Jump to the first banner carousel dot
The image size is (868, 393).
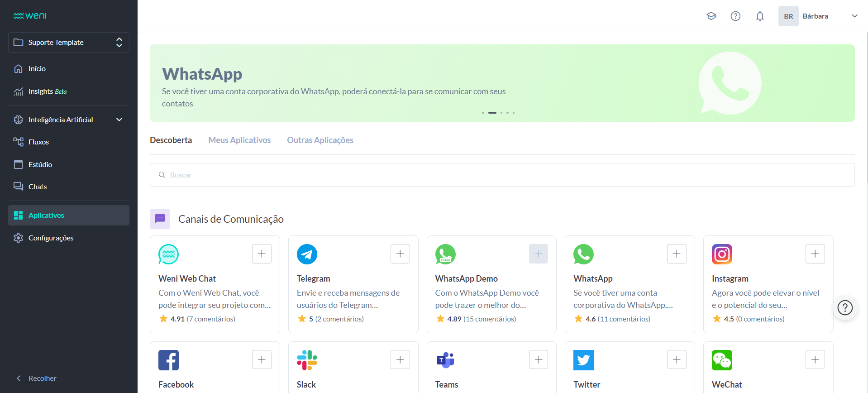tap(483, 112)
